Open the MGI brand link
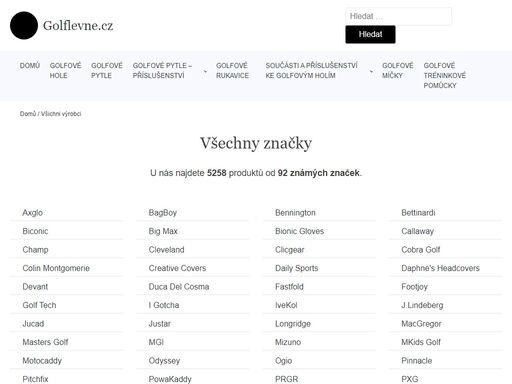 pos(156,342)
